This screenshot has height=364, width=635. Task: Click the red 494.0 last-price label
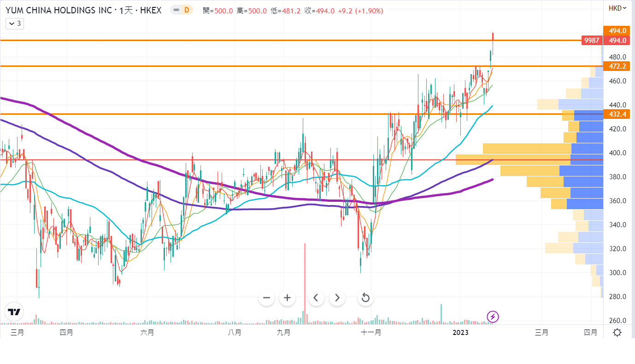click(x=617, y=41)
